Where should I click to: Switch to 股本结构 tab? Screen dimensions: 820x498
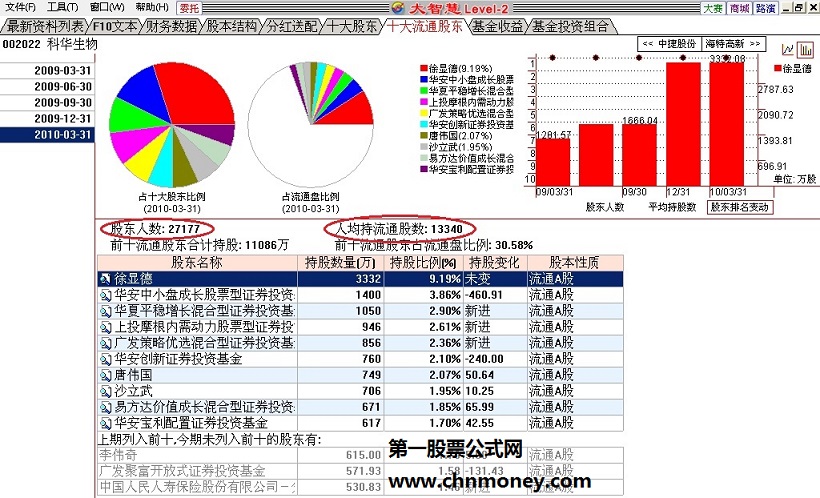(x=231, y=26)
